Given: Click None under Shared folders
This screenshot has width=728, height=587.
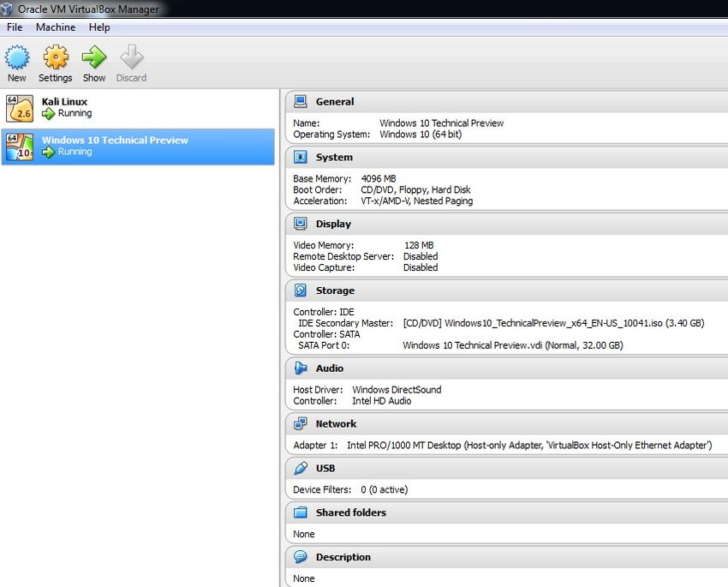Looking at the screenshot, I should 304,534.
